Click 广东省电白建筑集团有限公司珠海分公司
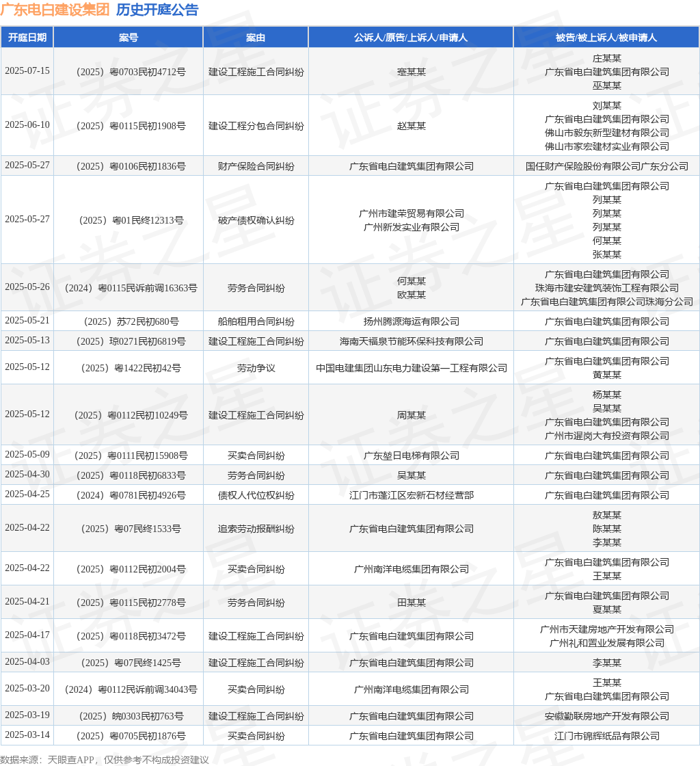700x766 pixels. point(607,302)
